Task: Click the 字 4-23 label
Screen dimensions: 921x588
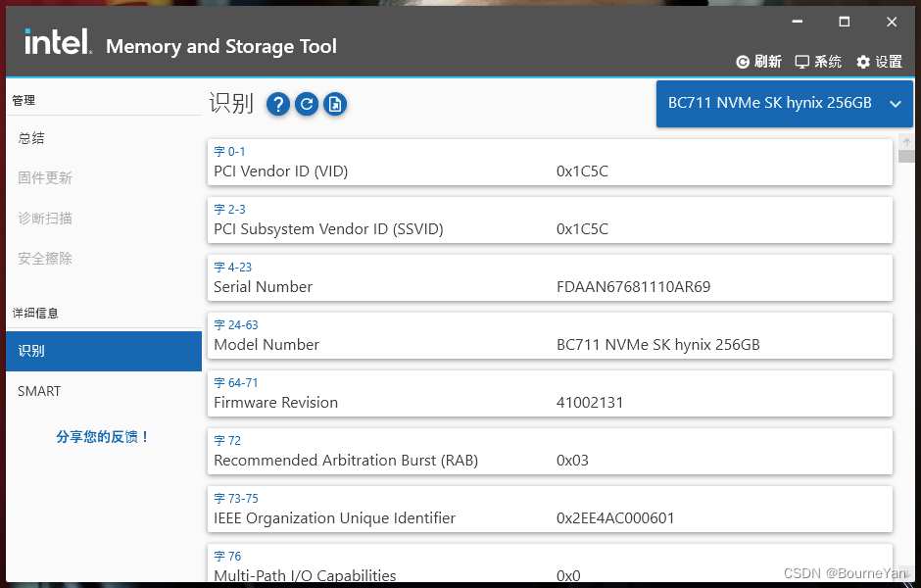Action: [x=232, y=268]
